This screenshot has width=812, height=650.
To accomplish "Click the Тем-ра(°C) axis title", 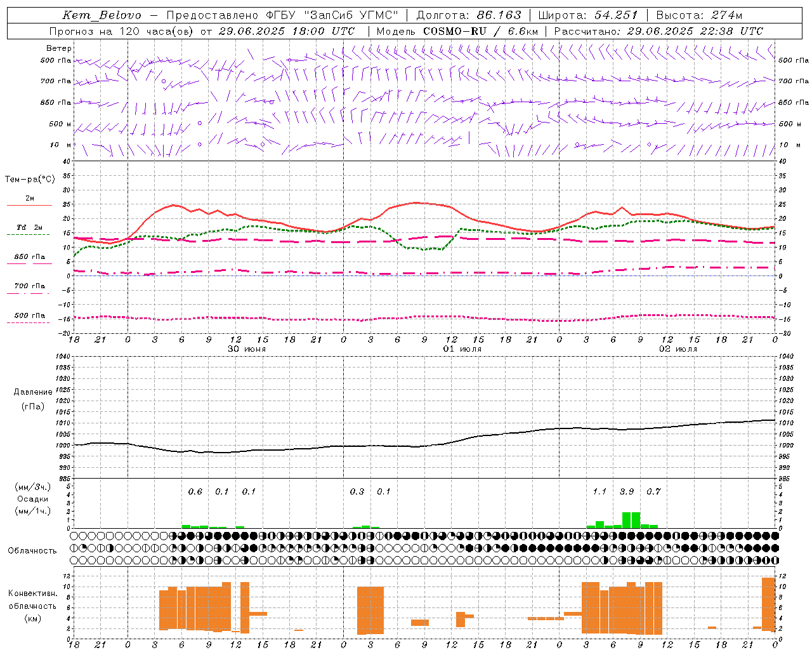I will tap(30, 180).
